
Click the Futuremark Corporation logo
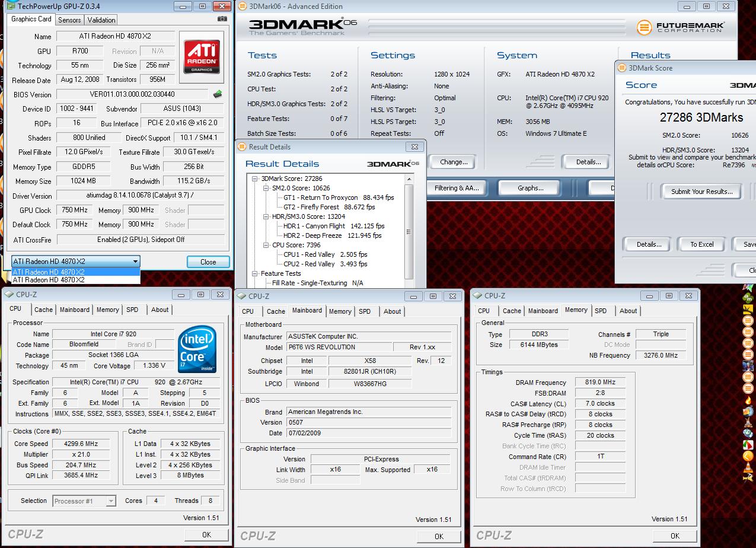680,28
